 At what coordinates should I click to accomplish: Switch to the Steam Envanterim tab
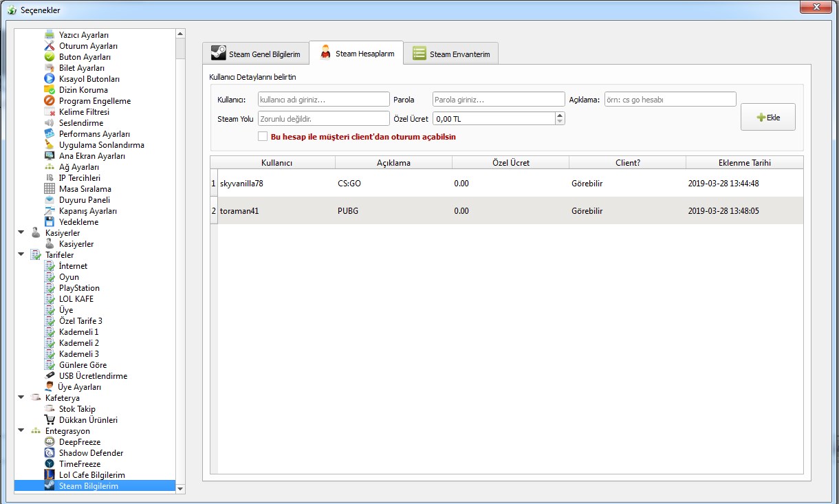pos(450,54)
